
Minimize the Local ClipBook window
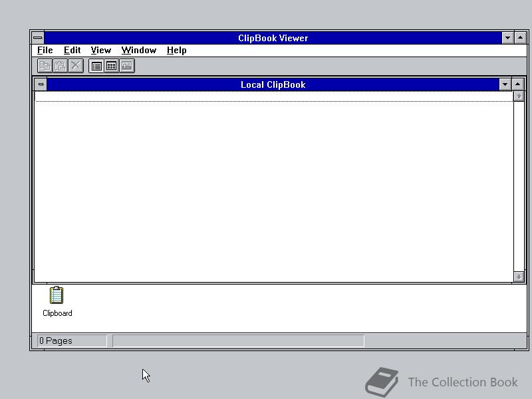pos(505,84)
